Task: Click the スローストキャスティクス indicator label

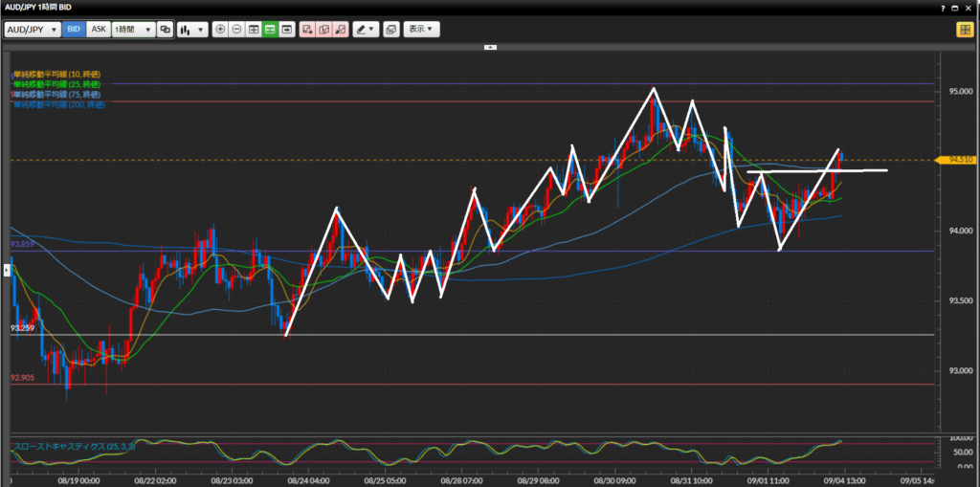Action: tap(73, 446)
